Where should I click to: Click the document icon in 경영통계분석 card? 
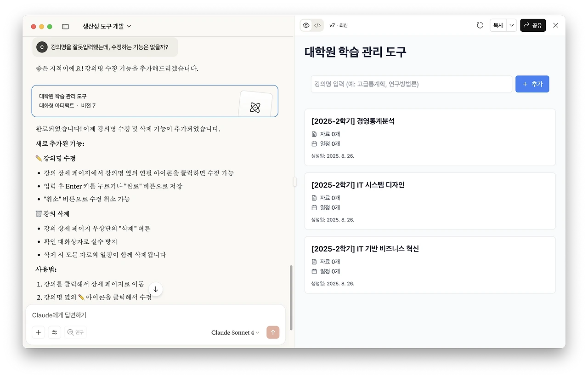(314, 134)
